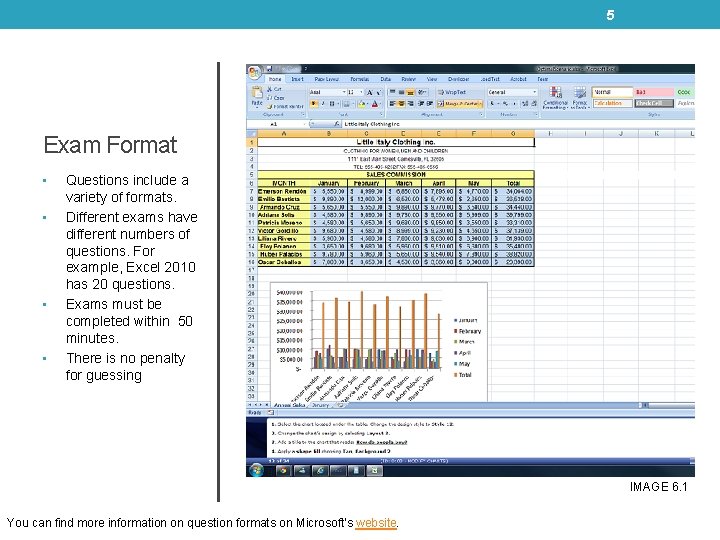
Task: Toggle Underline formatting in the Font group
Action: [332, 104]
